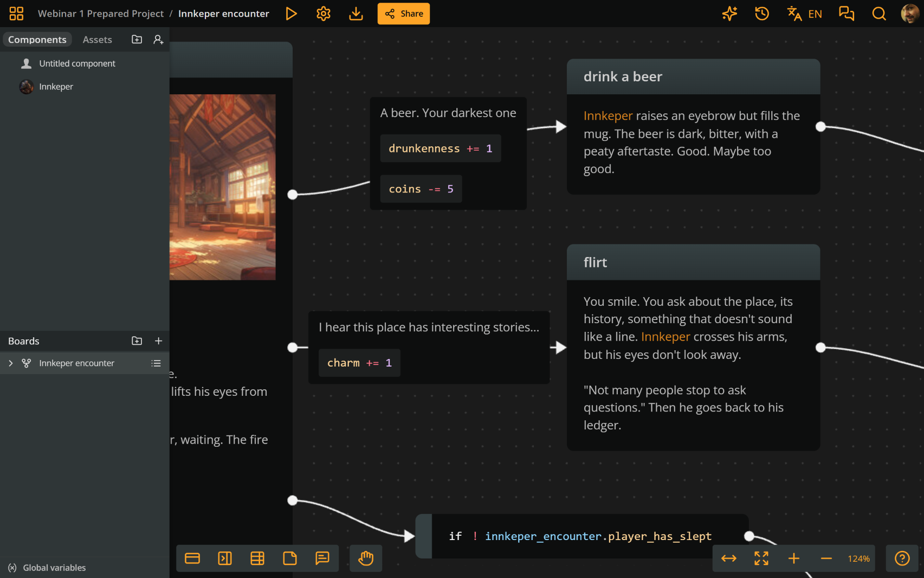Expand the Innkeper encounter board chevron
The height and width of the screenshot is (578, 924).
coord(11,363)
